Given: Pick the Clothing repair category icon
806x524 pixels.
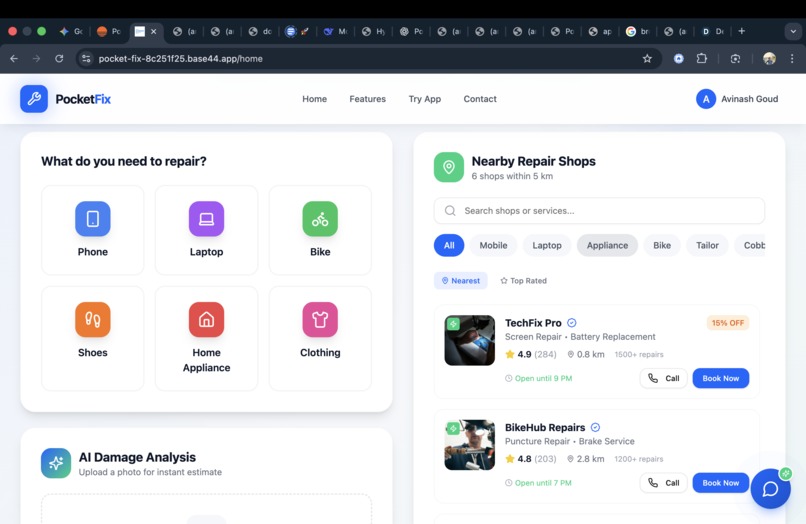Looking at the screenshot, I should [320, 319].
